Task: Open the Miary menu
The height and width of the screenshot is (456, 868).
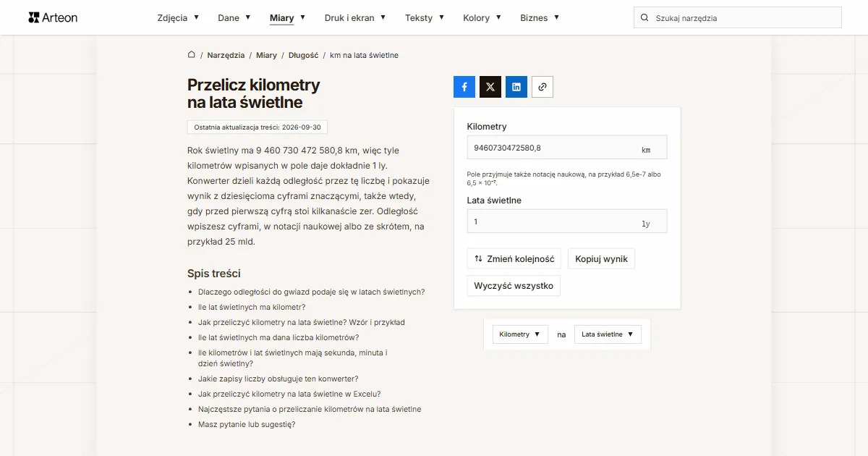Action: pyautogui.click(x=287, y=18)
